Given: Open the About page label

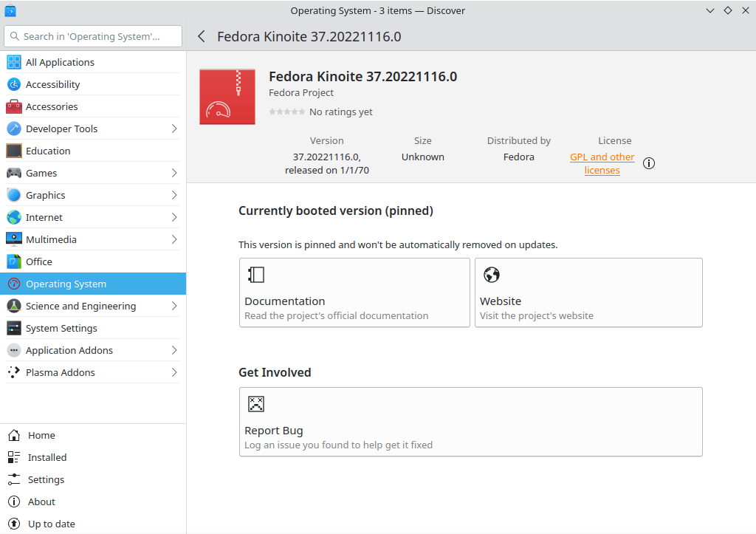Looking at the screenshot, I should [x=41, y=502].
